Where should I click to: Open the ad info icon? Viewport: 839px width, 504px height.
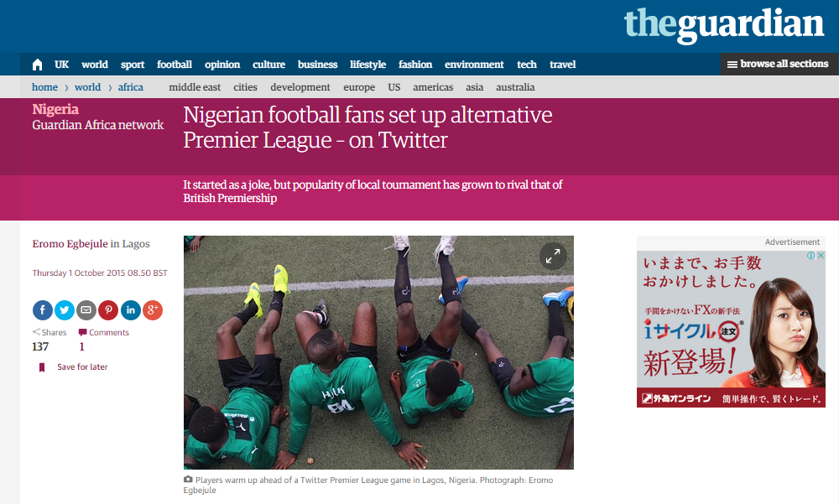click(x=811, y=256)
